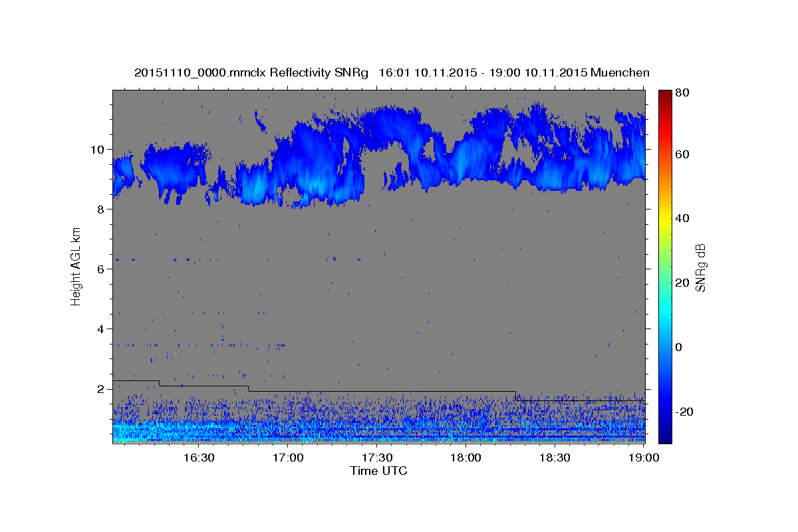This screenshot has width=798, height=532.
Task: Click the colorbar value label 60
Action: point(682,154)
